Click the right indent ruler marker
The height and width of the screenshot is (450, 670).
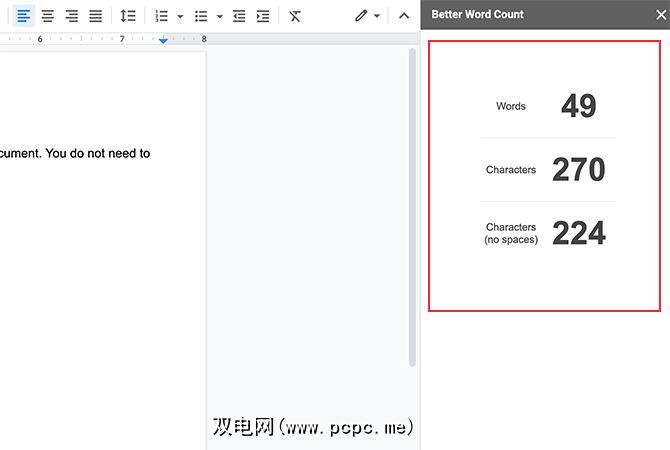click(x=163, y=41)
